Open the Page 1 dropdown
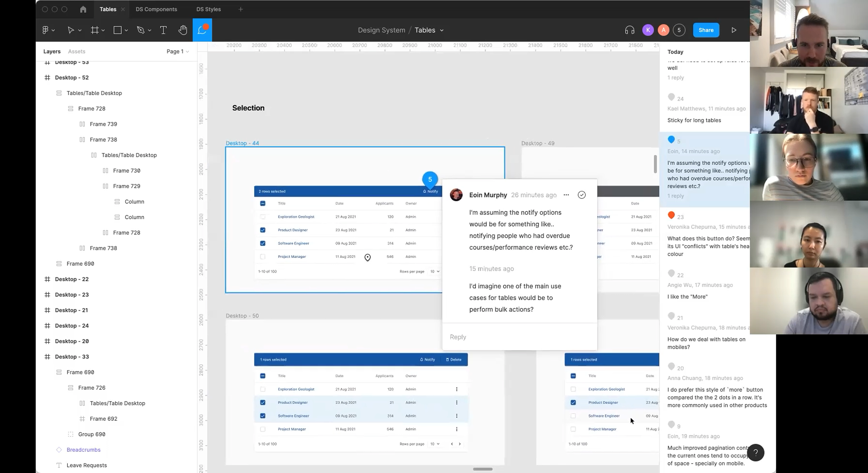The width and height of the screenshot is (868, 473). tap(178, 51)
